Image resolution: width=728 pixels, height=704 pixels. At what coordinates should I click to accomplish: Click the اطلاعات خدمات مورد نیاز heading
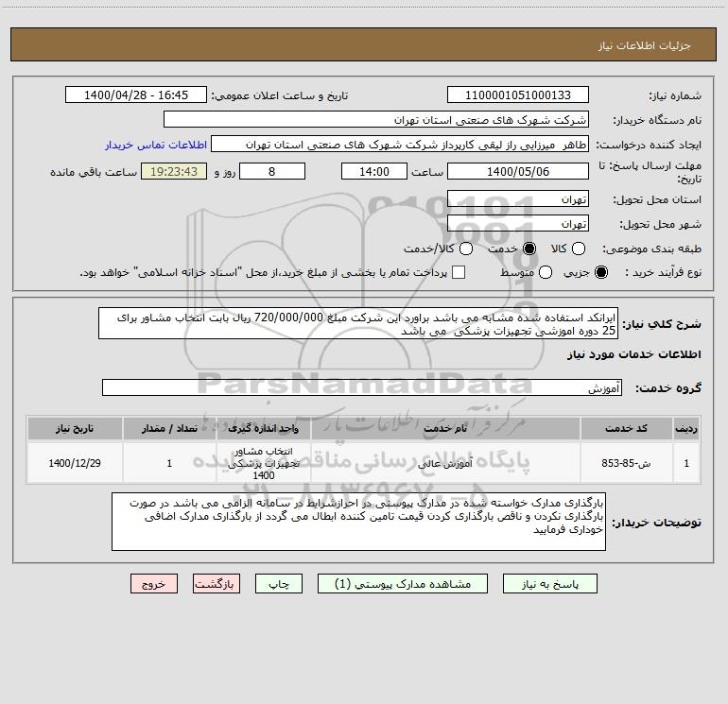point(633,354)
